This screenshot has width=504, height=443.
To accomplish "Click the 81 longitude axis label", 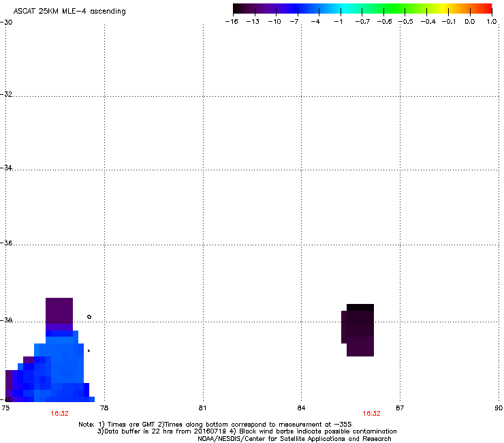I will tap(202, 408).
